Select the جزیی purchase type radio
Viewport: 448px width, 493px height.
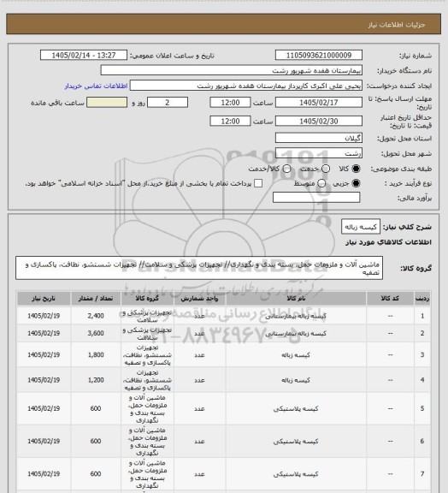356,183
